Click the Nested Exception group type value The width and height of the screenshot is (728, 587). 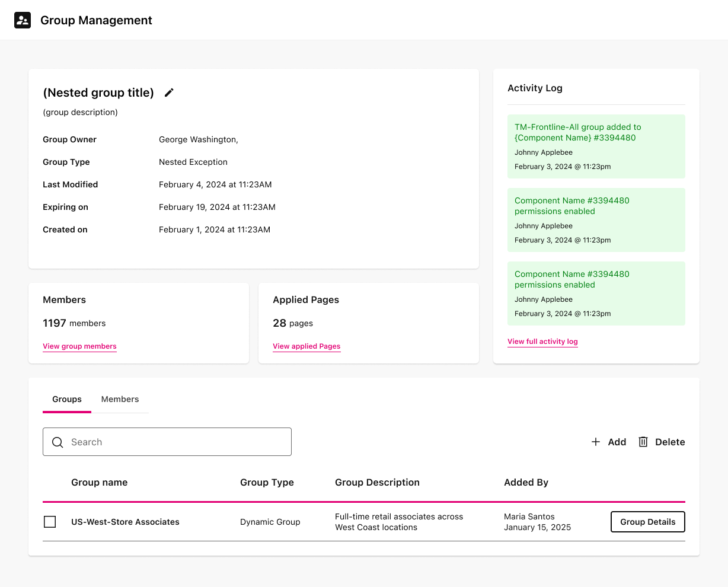tap(193, 162)
